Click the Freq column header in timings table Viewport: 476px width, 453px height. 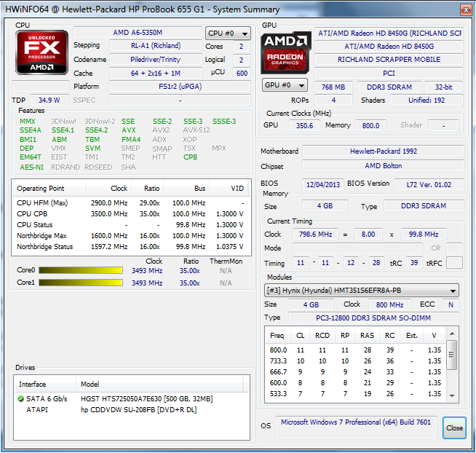pyautogui.click(x=277, y=336)
